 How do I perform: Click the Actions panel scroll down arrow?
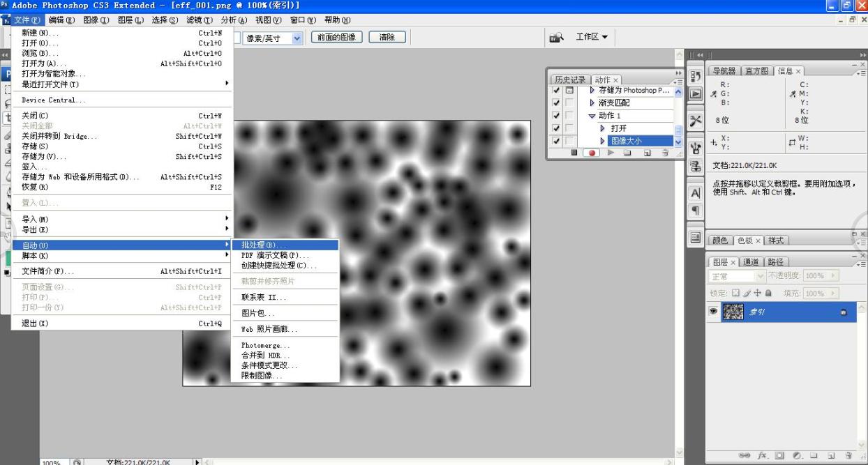pyautogui.click(x=678, y=142)
